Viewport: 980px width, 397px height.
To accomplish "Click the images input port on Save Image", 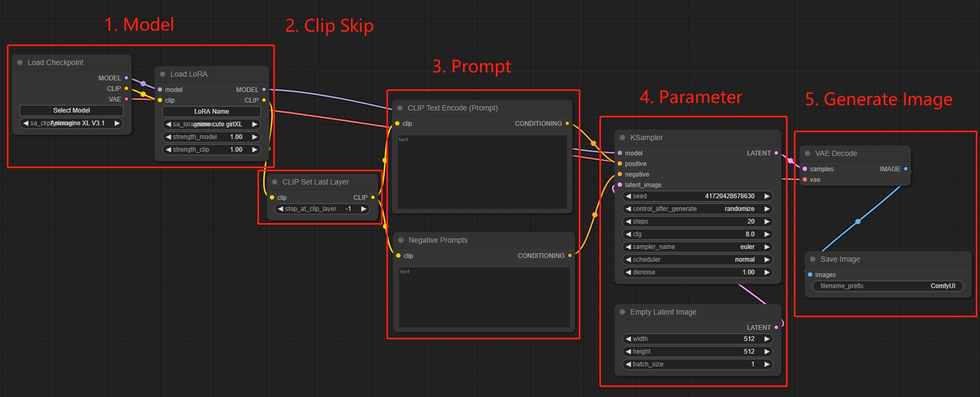I will click(810, 275).
